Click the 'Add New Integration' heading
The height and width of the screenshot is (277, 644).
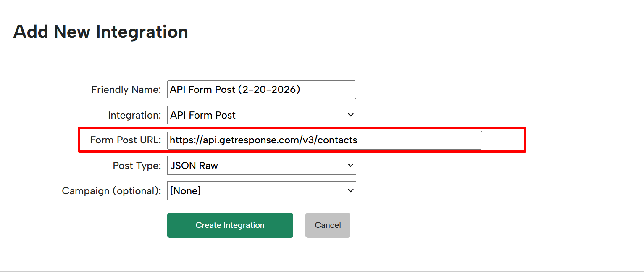[100, 32]
